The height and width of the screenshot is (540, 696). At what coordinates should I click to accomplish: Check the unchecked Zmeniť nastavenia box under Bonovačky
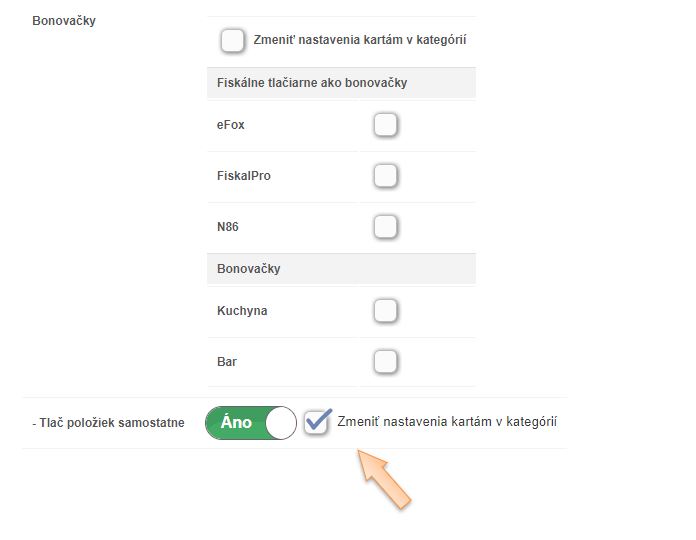click(232, 40)
